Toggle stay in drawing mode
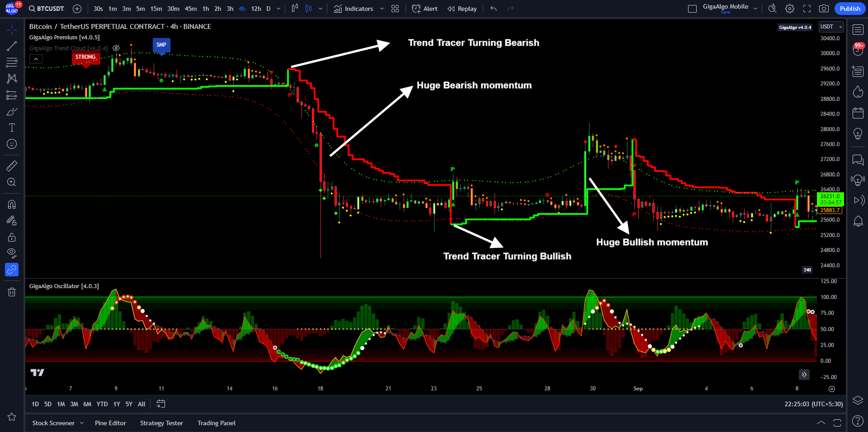 pos(12,221)
